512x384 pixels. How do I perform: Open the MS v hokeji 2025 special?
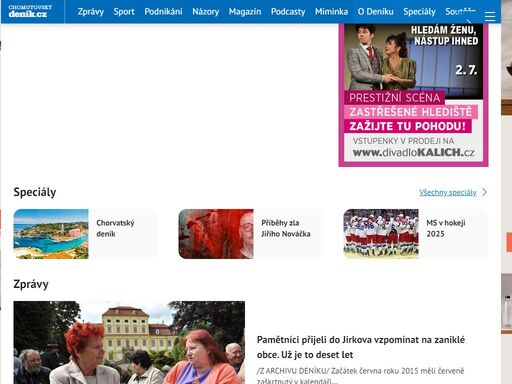pyautogui.click(x=415, y=234)
